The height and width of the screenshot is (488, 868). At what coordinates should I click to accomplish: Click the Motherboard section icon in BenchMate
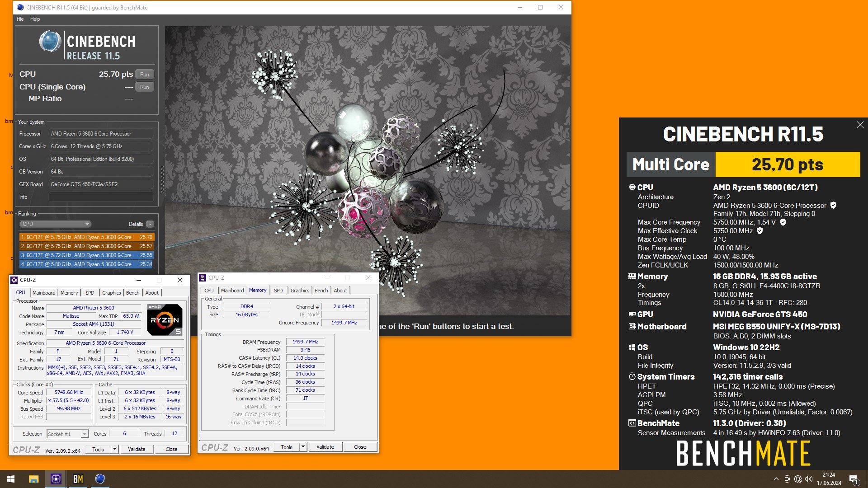pos(632,326)
